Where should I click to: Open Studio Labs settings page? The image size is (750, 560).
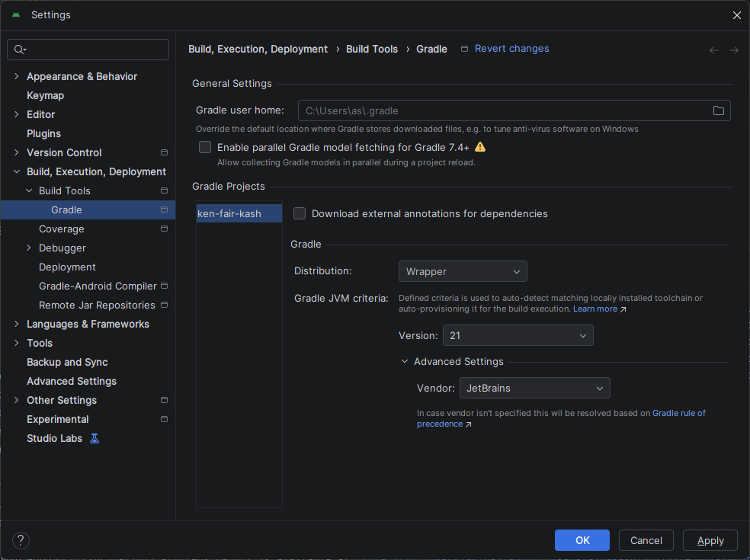(x=55, y=438)
